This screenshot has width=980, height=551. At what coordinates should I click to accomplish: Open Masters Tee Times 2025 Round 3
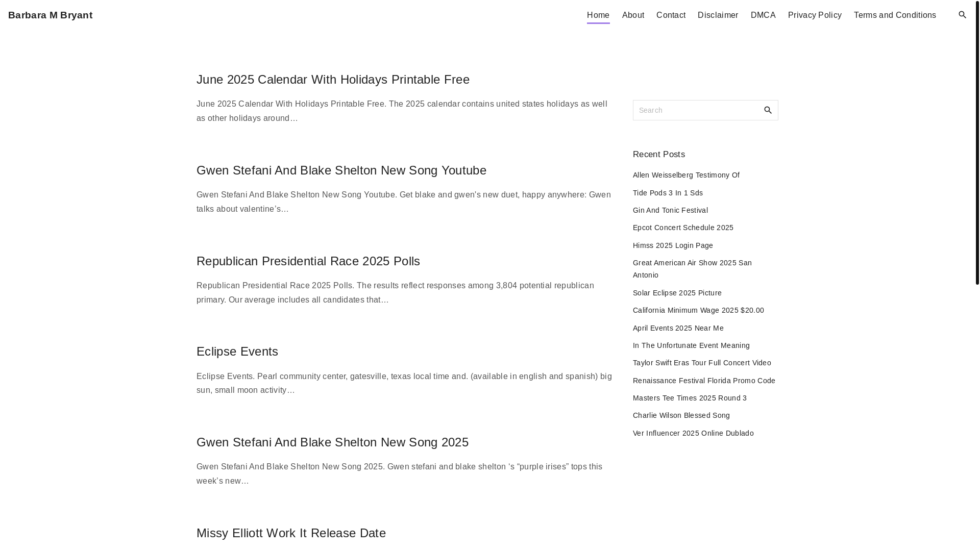(690, 398)
